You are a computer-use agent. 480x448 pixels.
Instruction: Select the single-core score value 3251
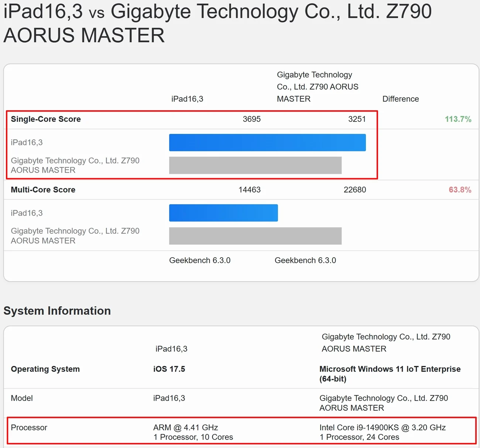pos(357,119)
